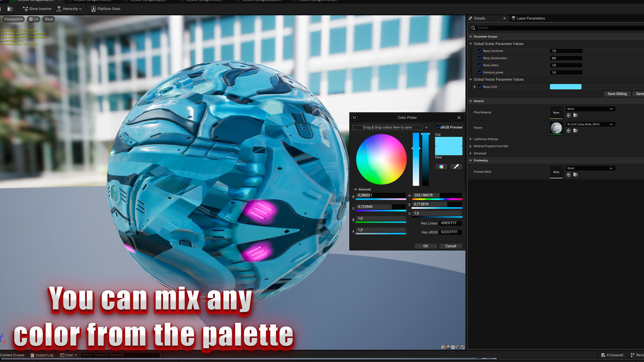The image size is (644, 362).
Task: Click the Base_Color cyan color swatch
Action: click(x=565, y=87)
